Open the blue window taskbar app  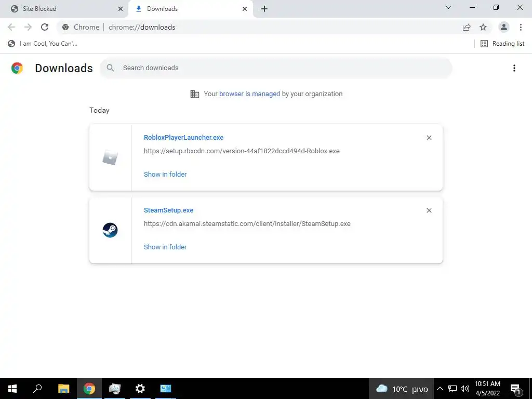[x=166, y=389]
